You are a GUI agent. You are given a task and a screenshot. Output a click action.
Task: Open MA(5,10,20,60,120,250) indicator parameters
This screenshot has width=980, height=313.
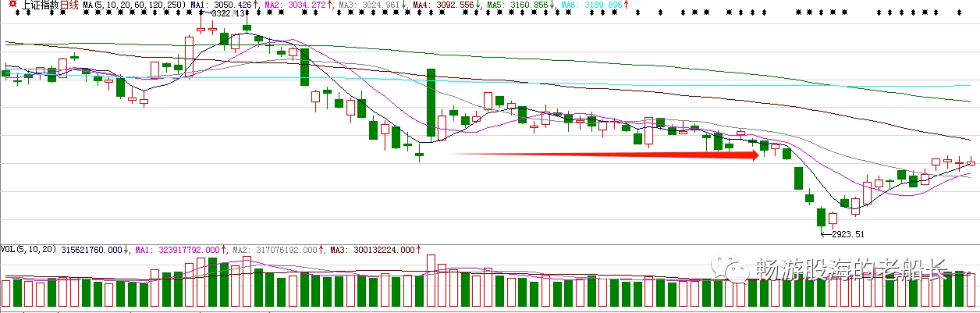135,5
